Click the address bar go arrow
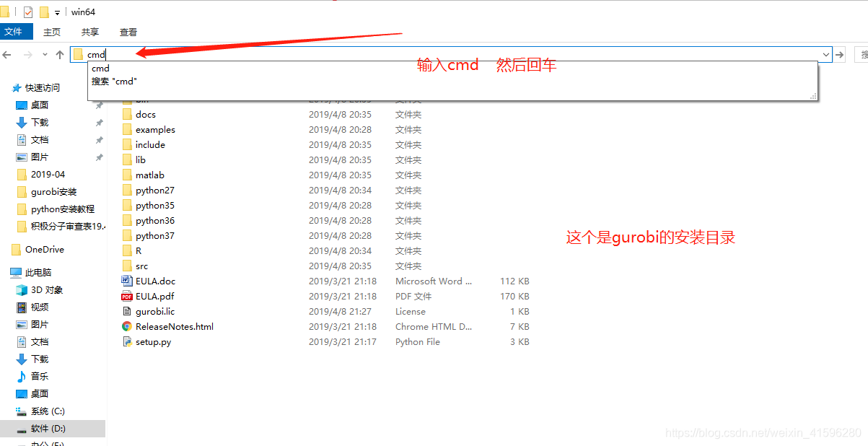This screenshot has height=446, width=868. click(840, 54)
